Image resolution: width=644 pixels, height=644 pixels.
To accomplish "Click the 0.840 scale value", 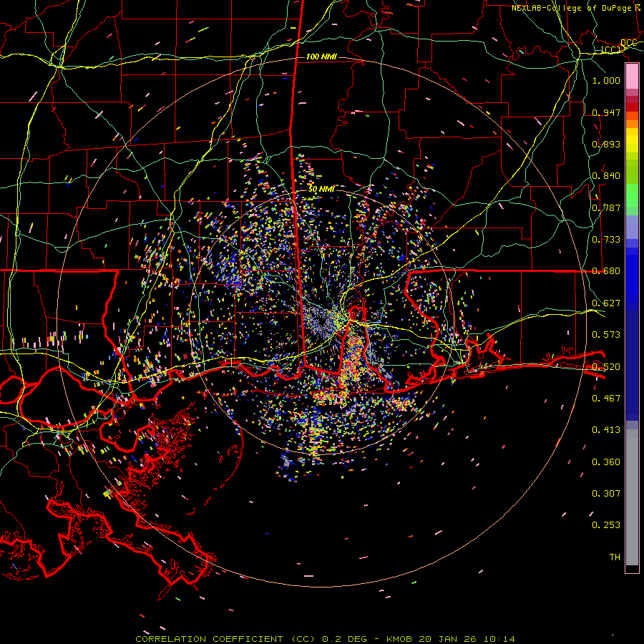I will click(x=606, y=176).
